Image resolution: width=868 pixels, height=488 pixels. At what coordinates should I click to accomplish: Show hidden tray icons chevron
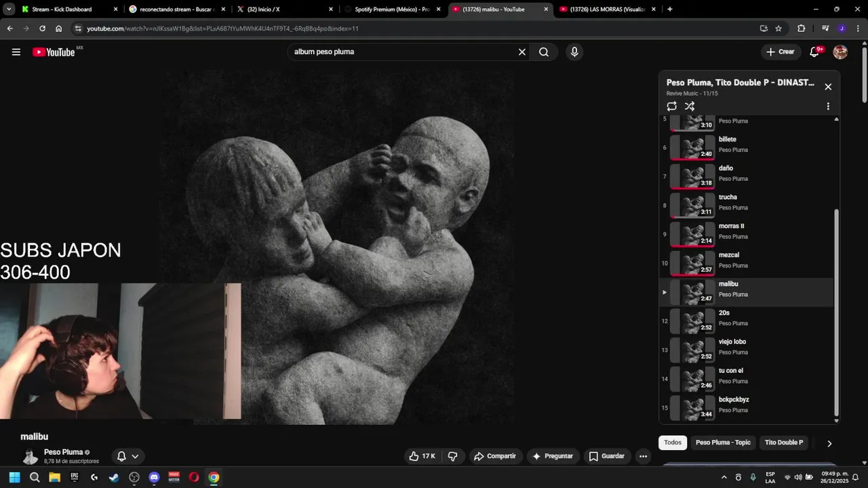724,477
